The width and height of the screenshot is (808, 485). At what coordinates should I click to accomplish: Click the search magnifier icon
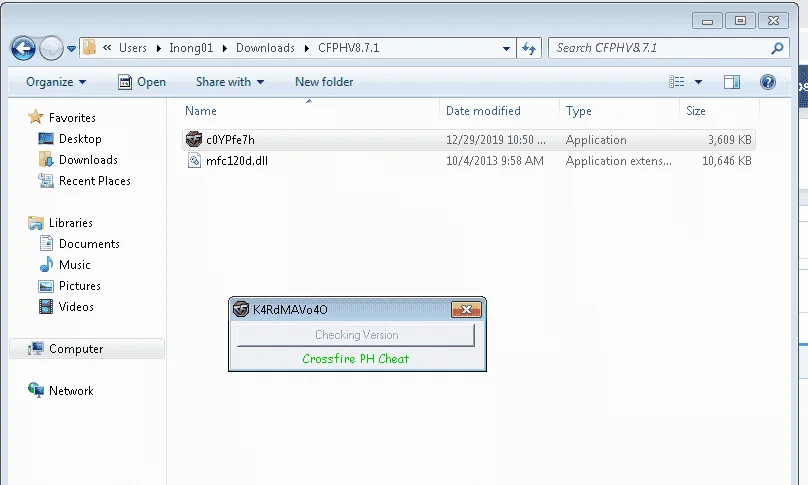(x=778, y=48)
